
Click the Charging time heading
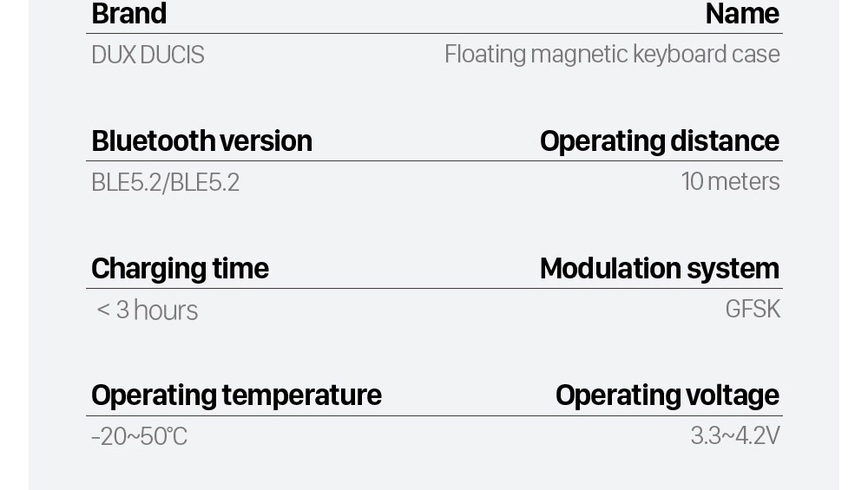tap(180, 268)
